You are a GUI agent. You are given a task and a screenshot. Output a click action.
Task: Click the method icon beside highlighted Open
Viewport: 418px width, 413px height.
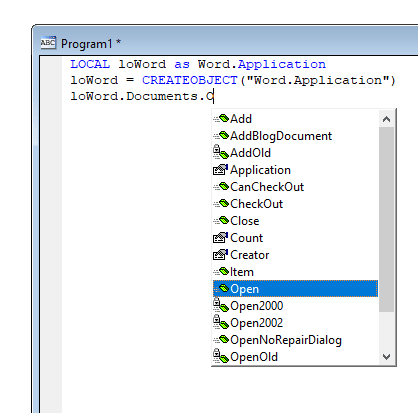pyautogui.click(x=221, y=289)
